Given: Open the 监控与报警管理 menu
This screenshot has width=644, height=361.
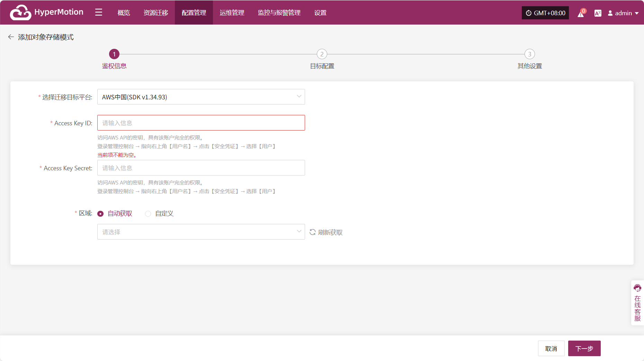Looking at the screenshot, I should pyautogui.click(x=279, y=12).
